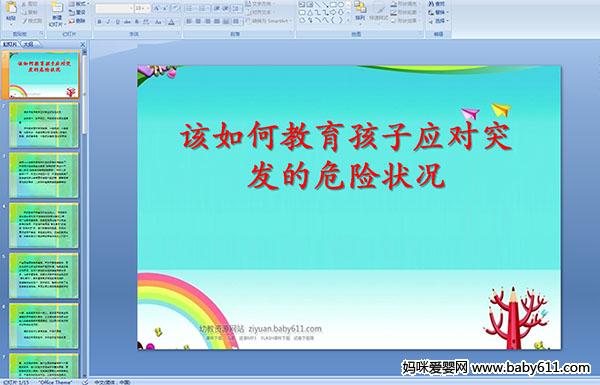Click the 新建幻灯片 new slide button
This screenshot has height=385, width=600.
coord(57,15)
